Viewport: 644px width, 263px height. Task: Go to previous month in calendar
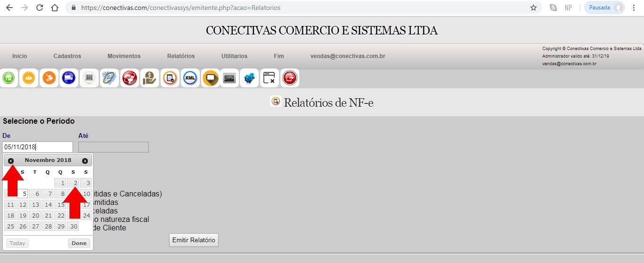(11, 161)
